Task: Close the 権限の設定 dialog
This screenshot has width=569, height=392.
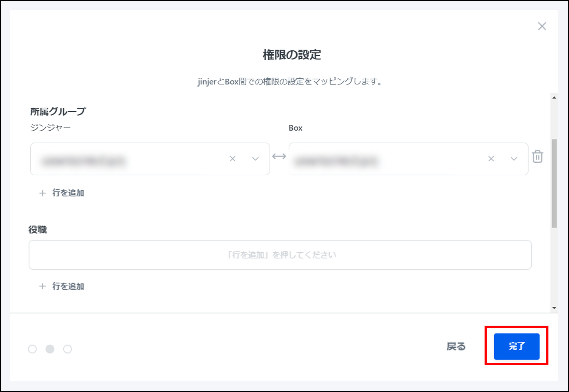Action: click(542, 27)
